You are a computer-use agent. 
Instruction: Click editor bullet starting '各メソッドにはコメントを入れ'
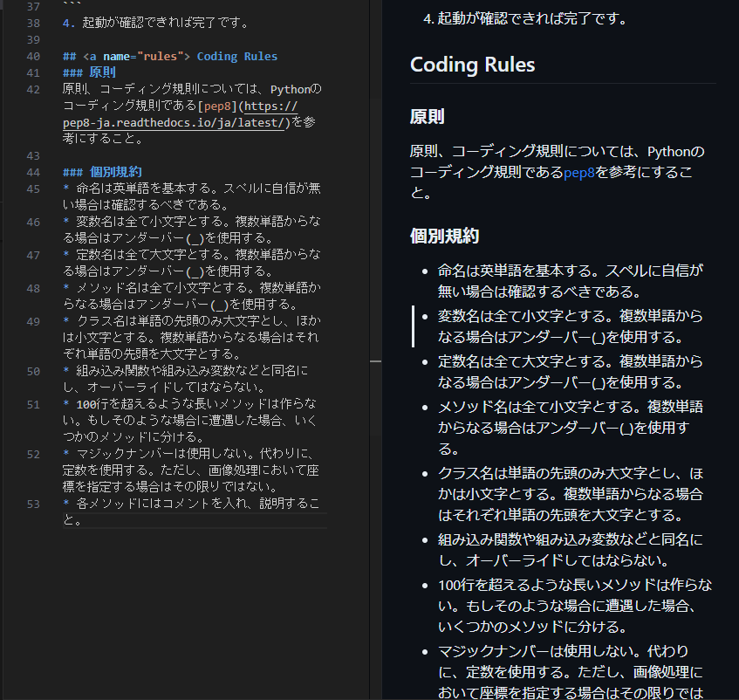[191, 511]
